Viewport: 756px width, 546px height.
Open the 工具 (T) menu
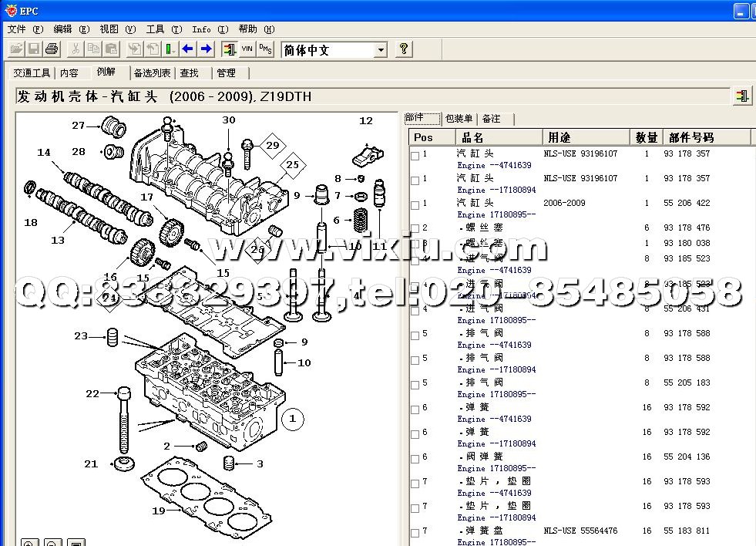click(x=163, y=29)
